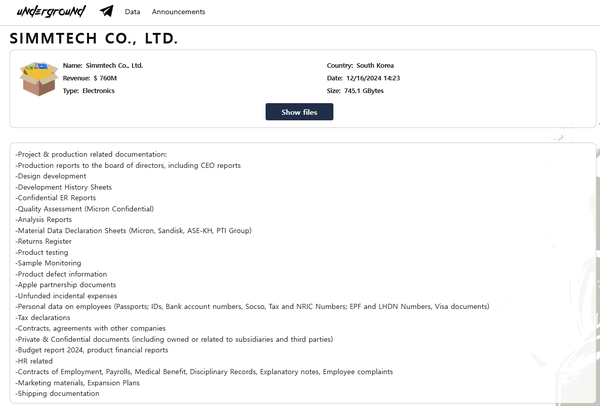This screenshot has width=600, height=406.
Task: Click the cardboard box folder icon
Action: (39, 78)
